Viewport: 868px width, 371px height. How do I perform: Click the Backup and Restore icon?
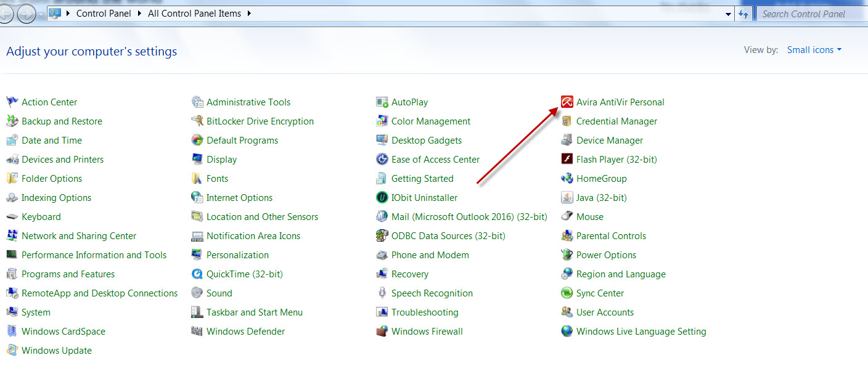(12, 121)
